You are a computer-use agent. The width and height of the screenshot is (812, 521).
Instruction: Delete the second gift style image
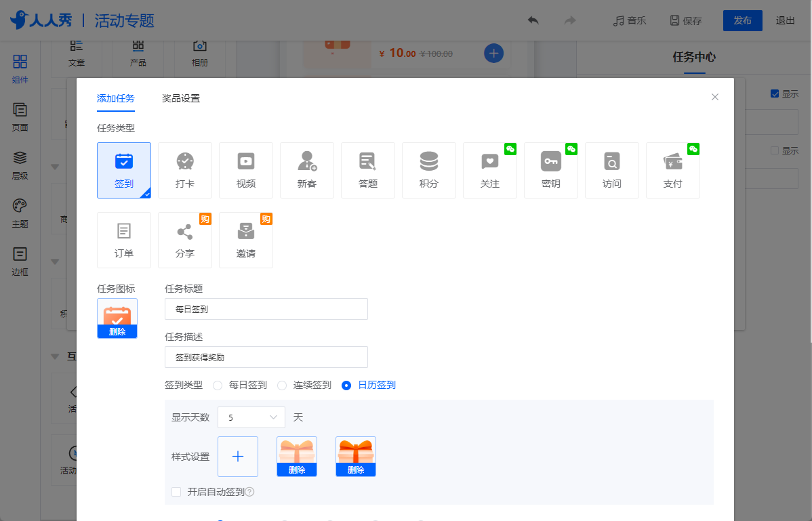pos(356,470)
